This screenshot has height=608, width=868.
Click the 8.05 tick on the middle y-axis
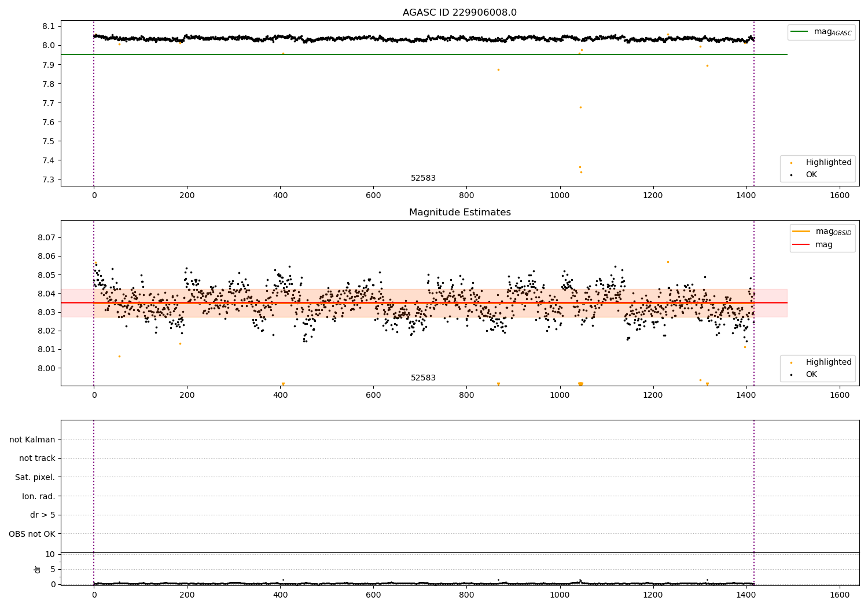click(46, 275)
